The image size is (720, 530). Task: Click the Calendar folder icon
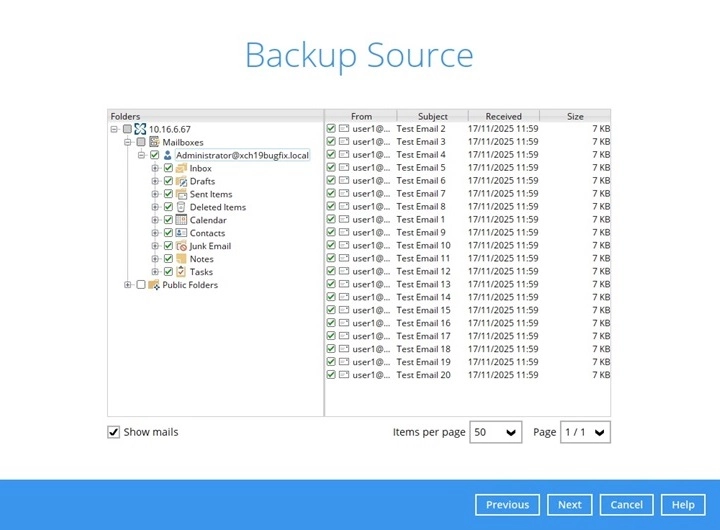point(181,220)
